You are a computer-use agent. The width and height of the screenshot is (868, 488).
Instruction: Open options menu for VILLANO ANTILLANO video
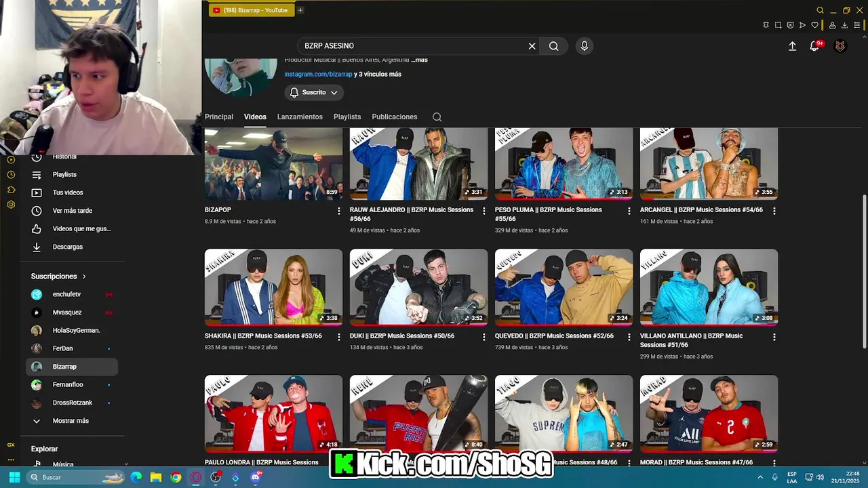point(774,337)
